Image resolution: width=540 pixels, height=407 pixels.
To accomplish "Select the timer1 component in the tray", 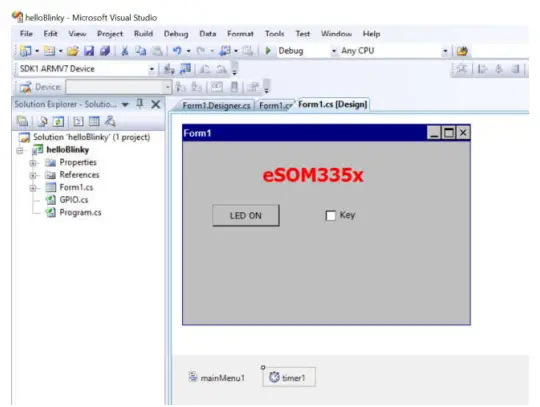I will click(289, 377).
